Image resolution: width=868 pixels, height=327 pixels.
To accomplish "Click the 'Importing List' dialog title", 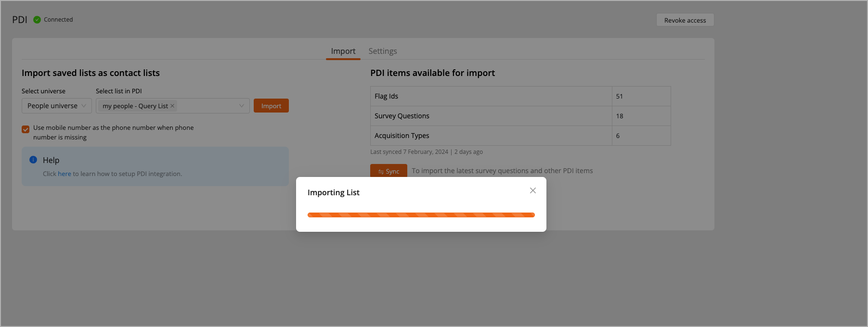I will [x=334, y=192].
